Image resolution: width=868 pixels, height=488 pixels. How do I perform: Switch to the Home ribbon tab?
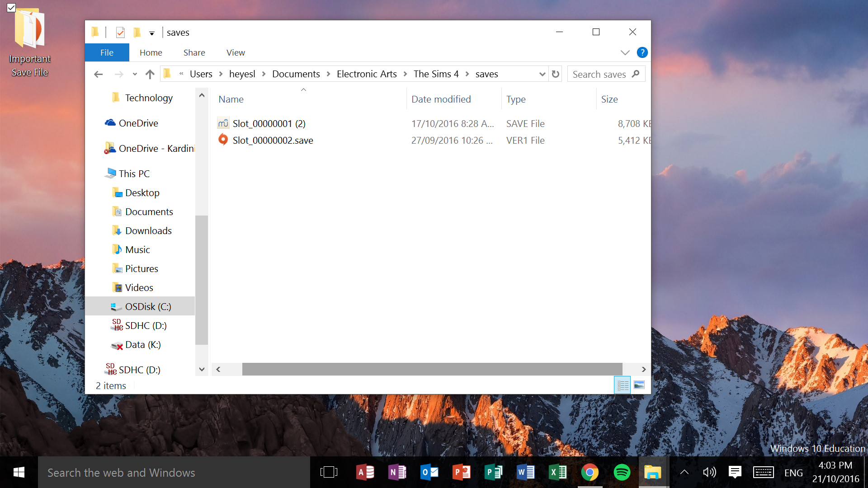(151, 52)
